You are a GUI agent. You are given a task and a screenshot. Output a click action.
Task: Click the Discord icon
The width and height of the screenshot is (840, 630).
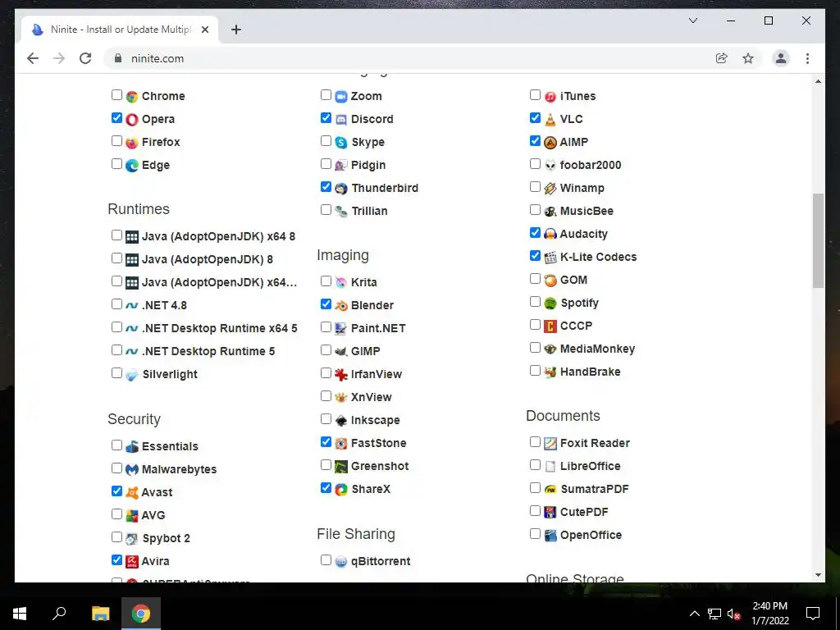[x=341, y=120]
